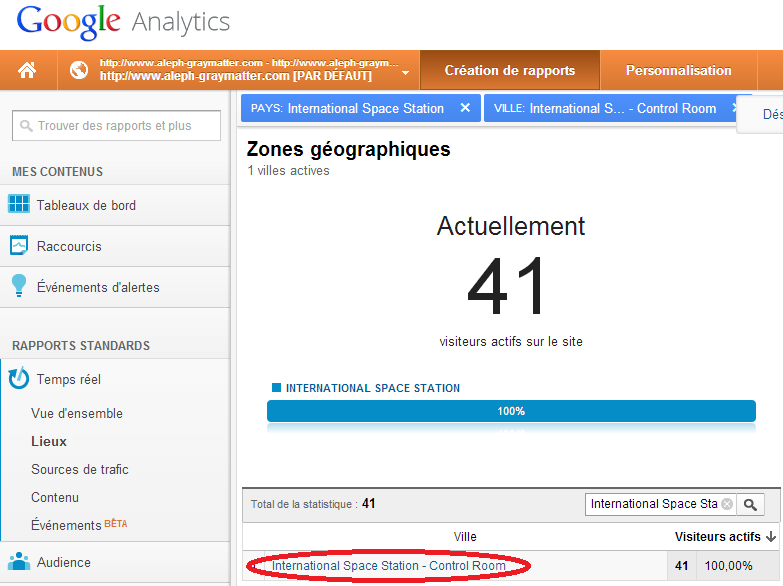783x586 pixels.
Task: Click the Google Analytics logo
Action: tap(123, 22)
